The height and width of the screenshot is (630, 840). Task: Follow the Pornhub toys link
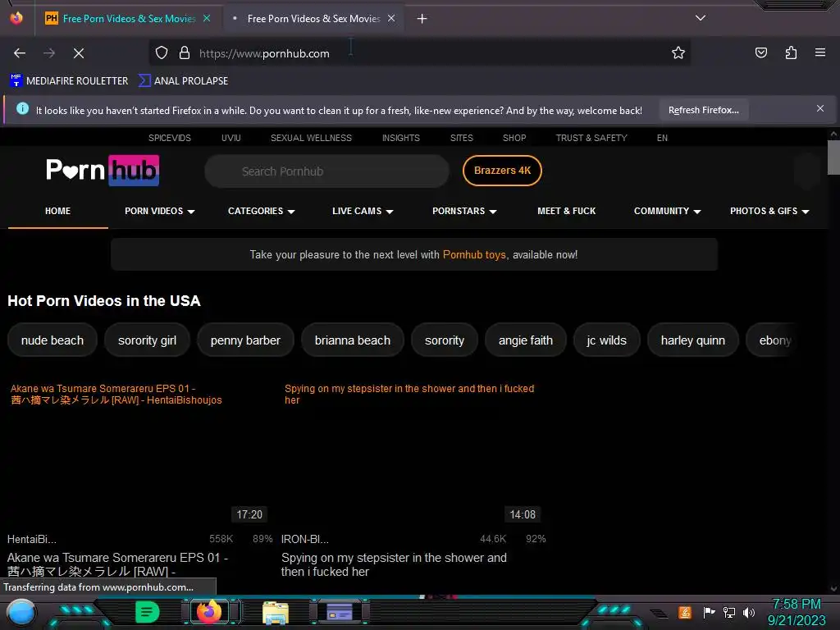tap(474, 254)
